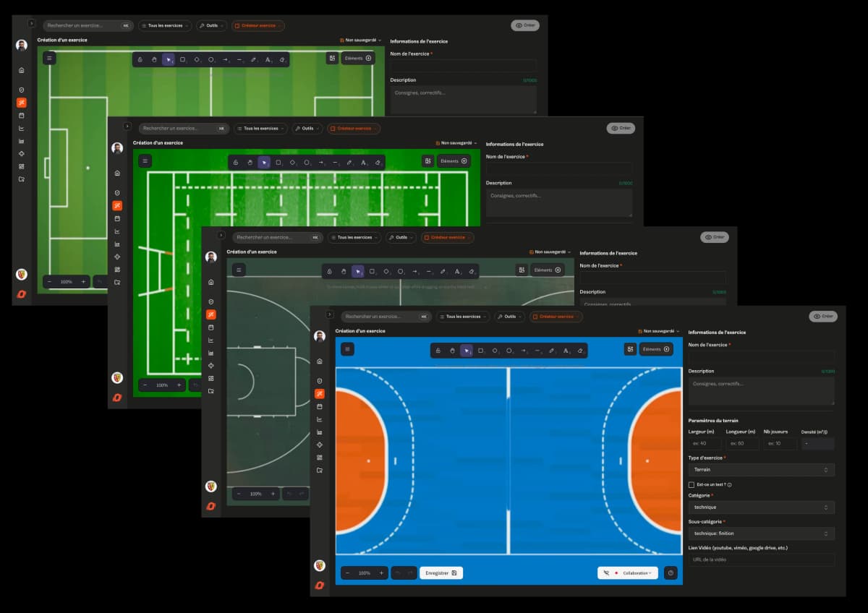Zoom in with plus button on handball court
Image resolution: width=868 pixels, height=613 pixels.
(381, 573)
